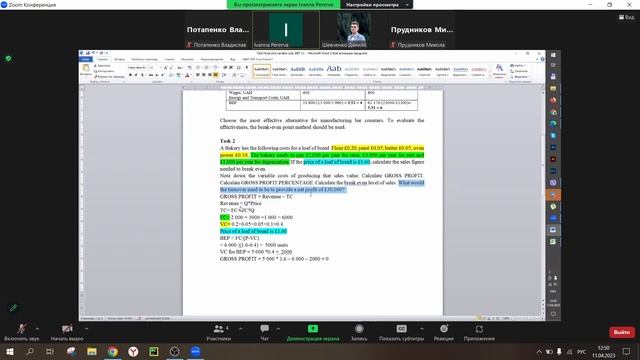Select Ivanna Pererva participant tile
Viewport: 640px width, 360px height.
click(286, 30)
